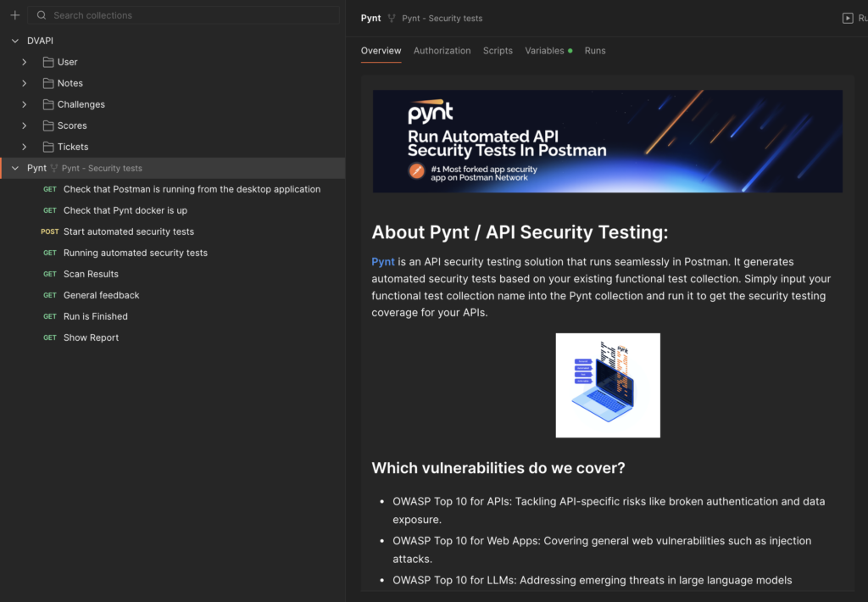Expand the Scores folder chevron
Viewport: 868px width, 602px height.
[x=25, y=125]
